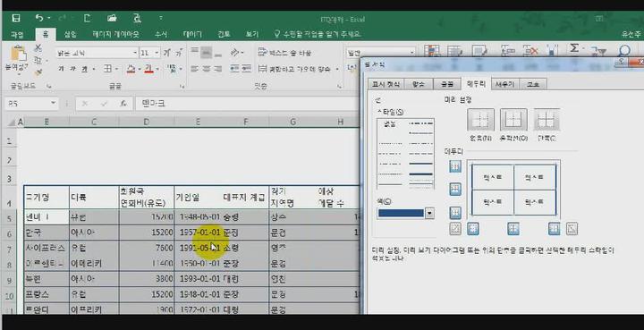
Task: Toggle the top border button
Action: pyautogui.click(x=455, y=166)
